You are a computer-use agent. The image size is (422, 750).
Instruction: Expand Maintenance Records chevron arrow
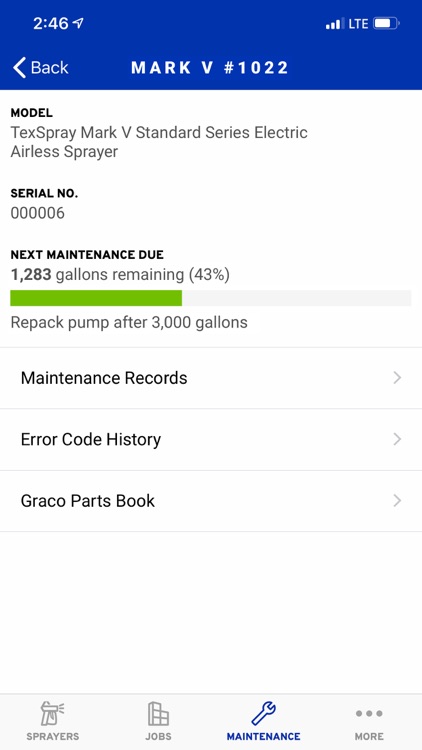[x=397, y=378]
